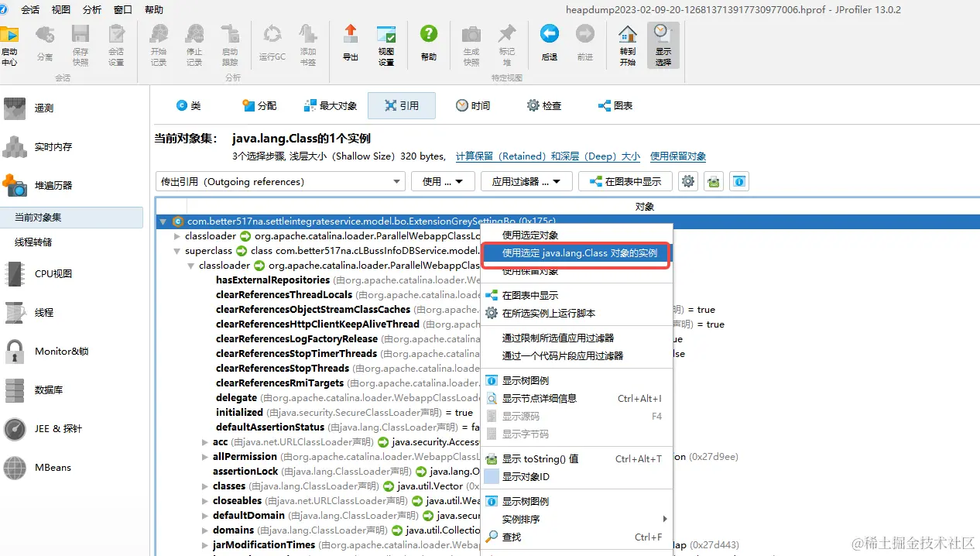Switch to the 图表 view tab
Viewport: 980px width, 556px height.
tap(615, 105)
